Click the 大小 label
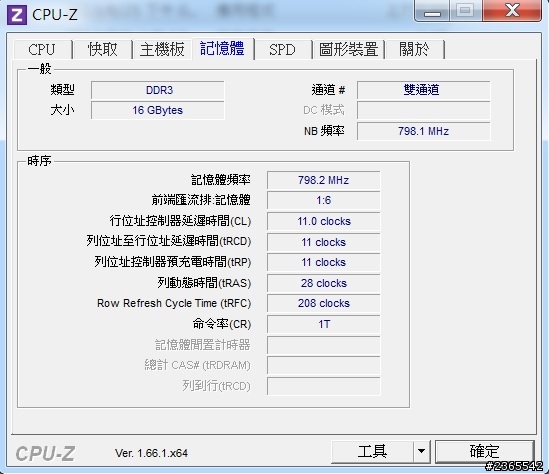 (x=62, y=110)
